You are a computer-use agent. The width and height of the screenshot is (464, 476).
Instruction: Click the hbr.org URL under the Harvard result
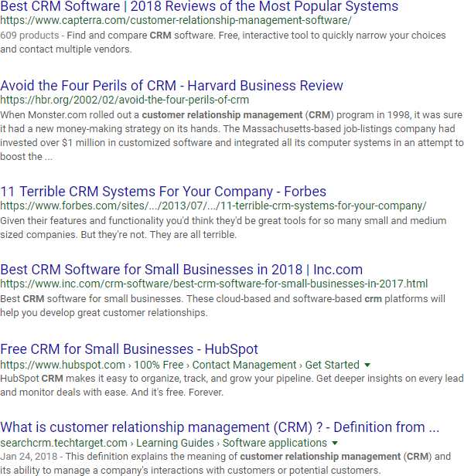(x=125, y=100)
